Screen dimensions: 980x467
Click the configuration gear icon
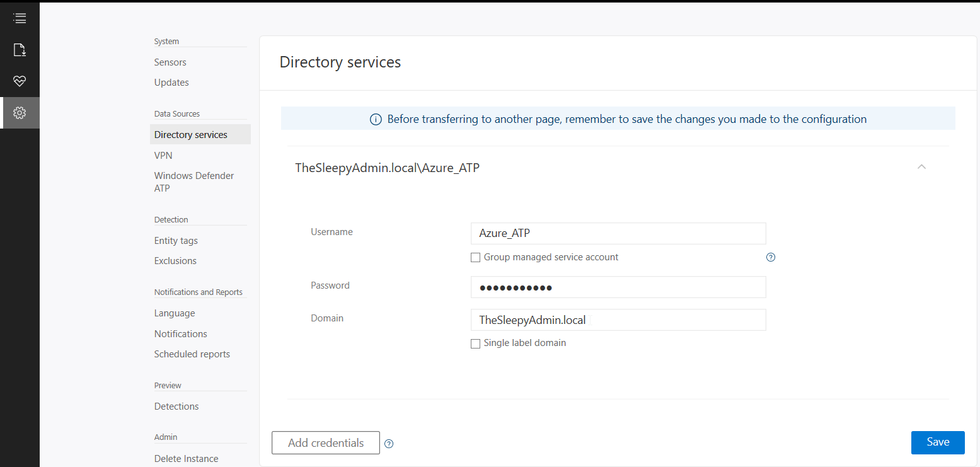click(20, 113)
